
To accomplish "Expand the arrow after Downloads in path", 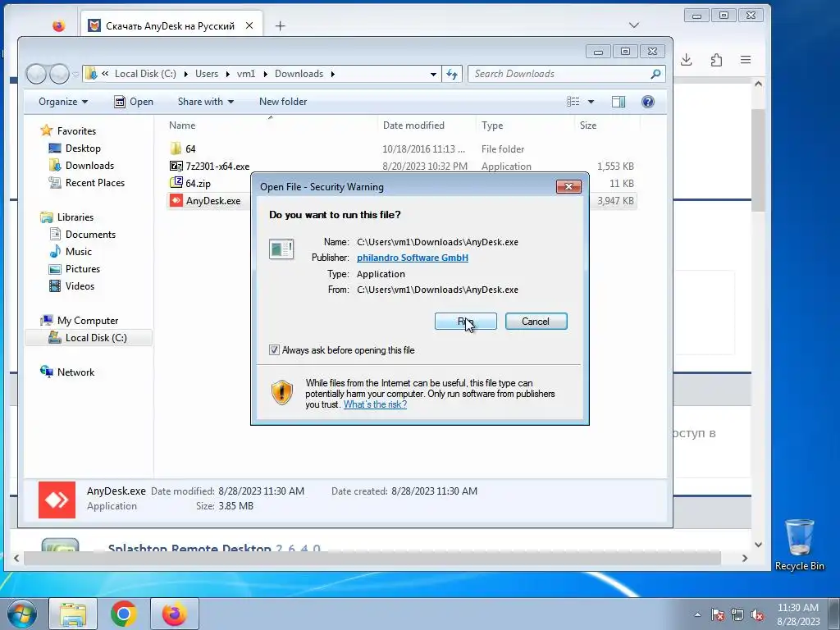I will click(333, 74).
